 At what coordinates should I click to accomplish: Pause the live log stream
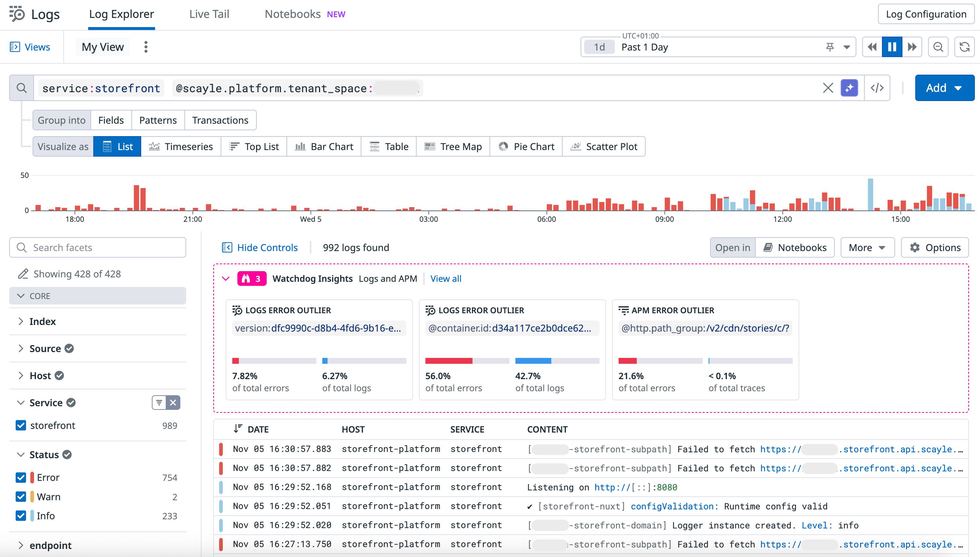point(892,47)
